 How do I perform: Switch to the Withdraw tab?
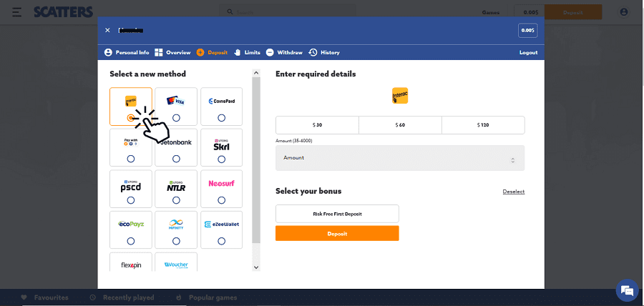(x=284, y=52)
